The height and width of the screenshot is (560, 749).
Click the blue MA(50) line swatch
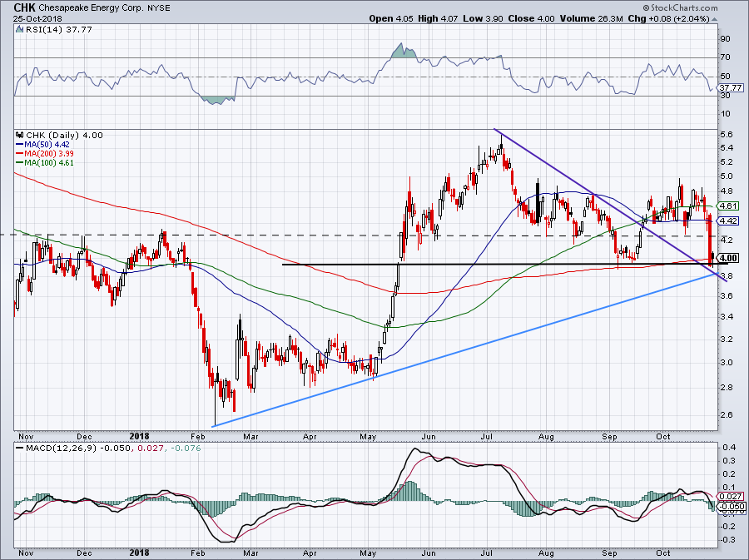(20, 145)
